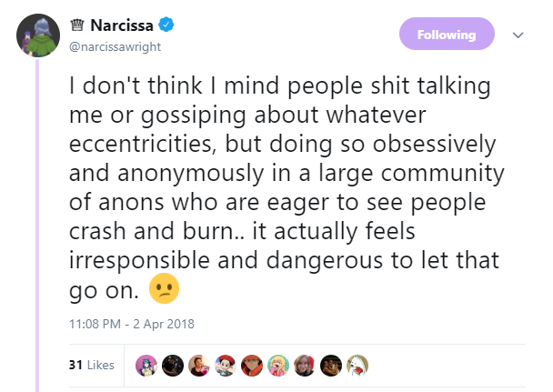Screen dimensions: 553x392
Task: Open fifth liker's red-orange avatar
Action: [252, 366]
